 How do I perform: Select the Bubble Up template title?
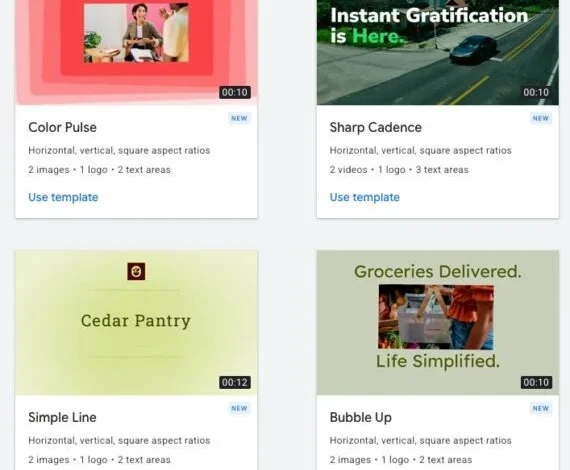tap(361, 417)
